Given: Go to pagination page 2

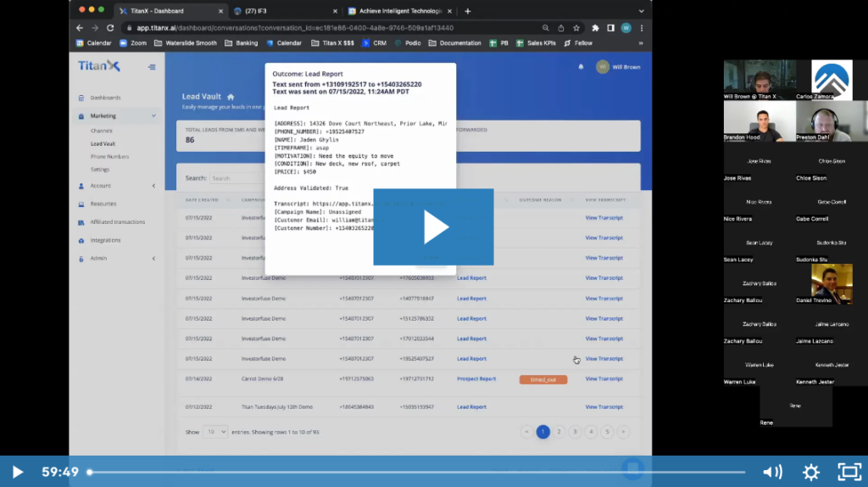Looking at the screenshot, I should pyautogui.click(x=559, y=432).
